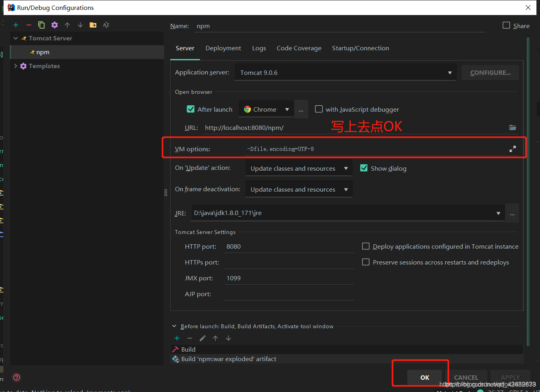Click the JMX port field
540x392 pixels.
[289, 278]
